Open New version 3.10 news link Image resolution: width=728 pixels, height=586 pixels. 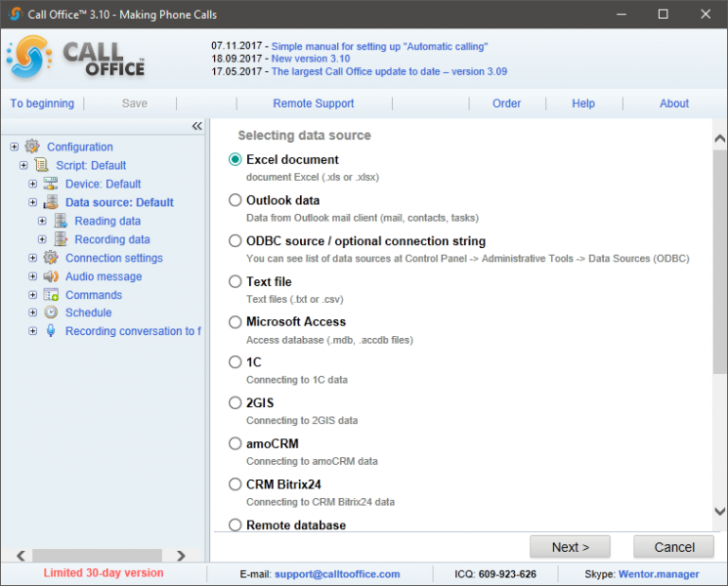[311, 59]
